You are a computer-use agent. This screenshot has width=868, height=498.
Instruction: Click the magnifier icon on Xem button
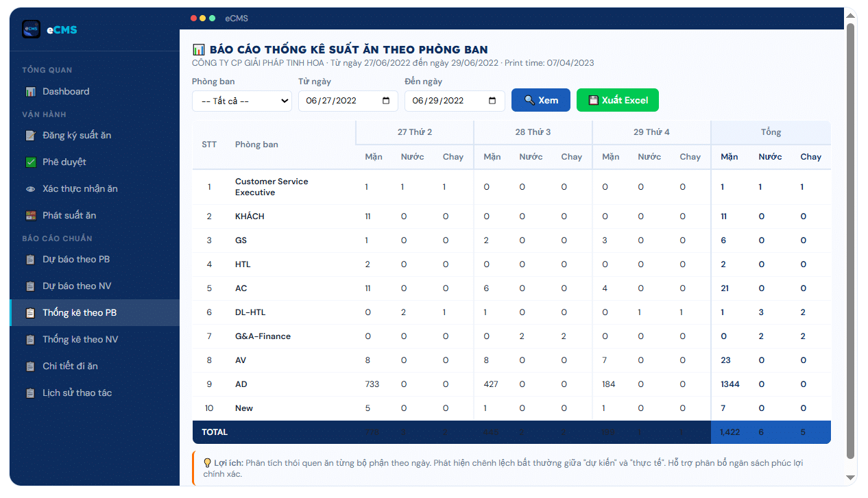(x=529, y=100)
